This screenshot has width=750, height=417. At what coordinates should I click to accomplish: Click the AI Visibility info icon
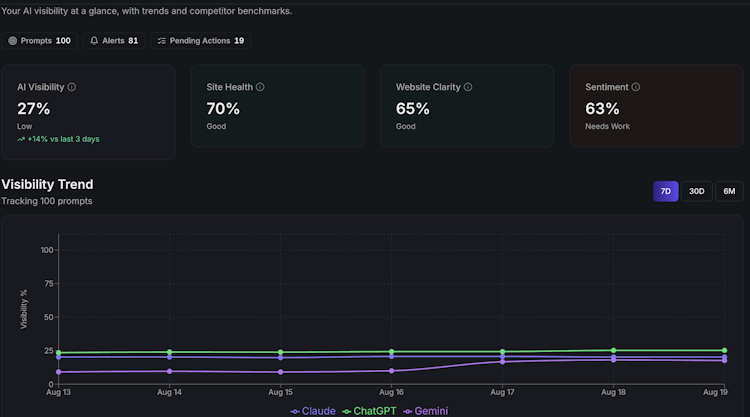(x=71, y=87)
